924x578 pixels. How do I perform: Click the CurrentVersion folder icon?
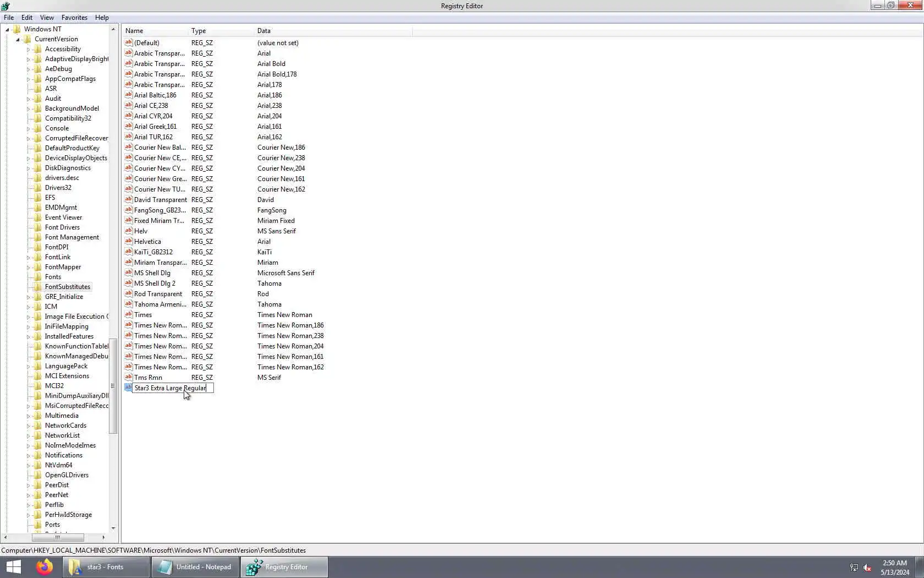[x=27, y=39]
